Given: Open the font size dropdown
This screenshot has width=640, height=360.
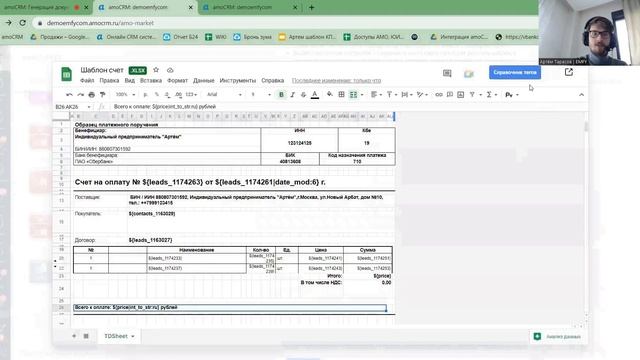Looking at the screenshot, I should [x=260, y=95].
